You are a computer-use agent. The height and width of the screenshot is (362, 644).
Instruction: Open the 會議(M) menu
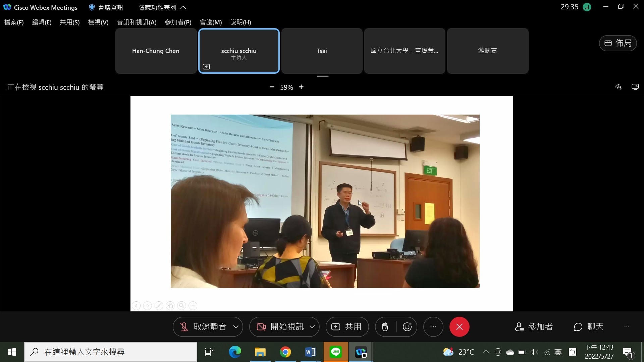[x=211, y=22]
